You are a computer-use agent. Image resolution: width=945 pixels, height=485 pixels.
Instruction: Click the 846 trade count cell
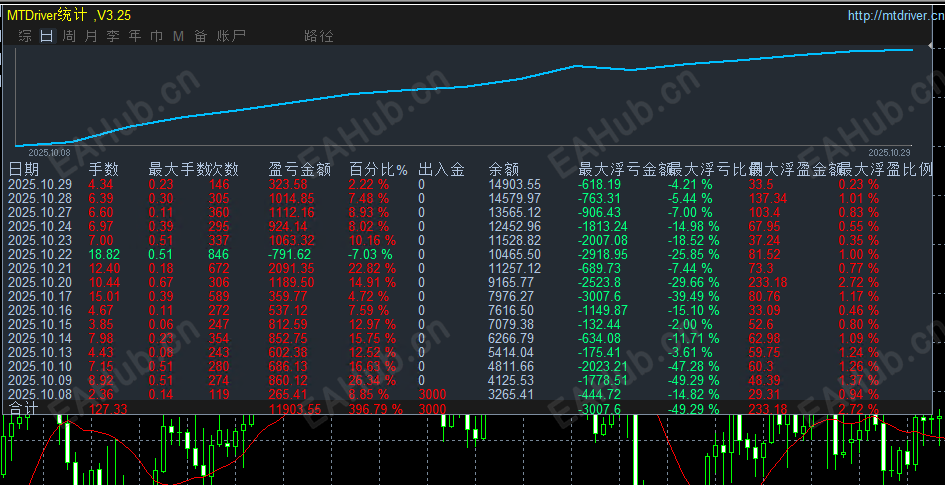[x=219, y=254]
